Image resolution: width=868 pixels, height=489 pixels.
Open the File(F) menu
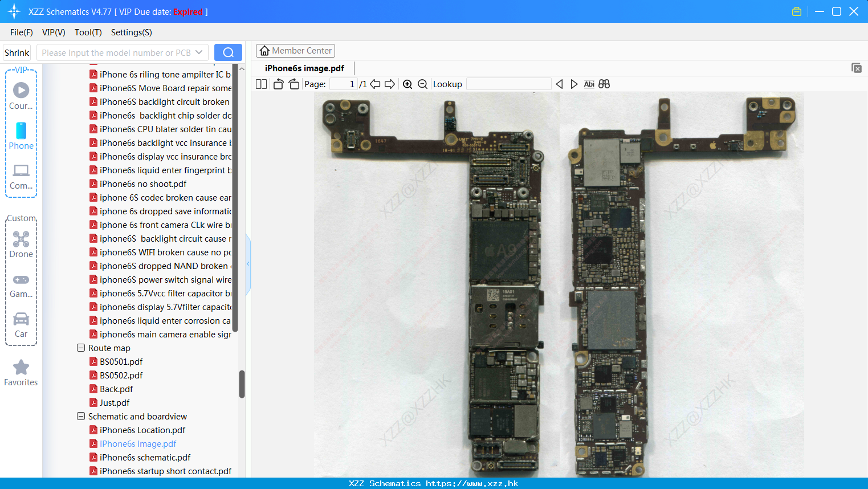click(22, 32)
